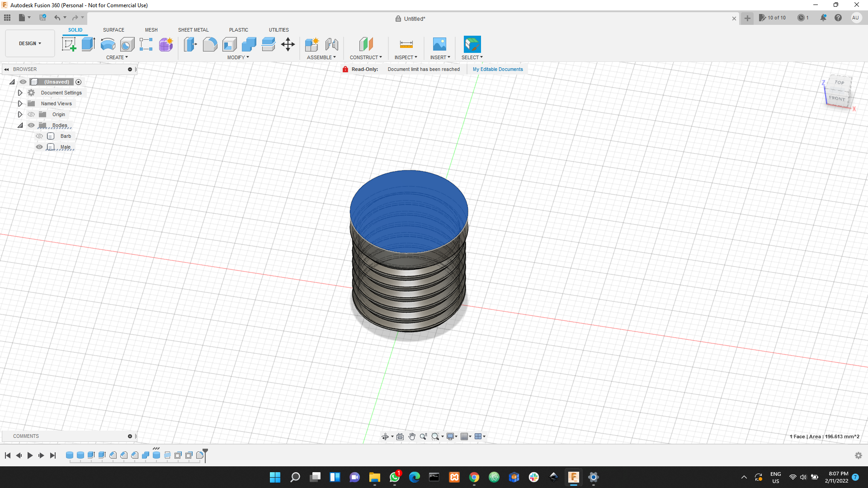Launch the Create Form tool
Viewport: 868px width, 488px height.
pos(166,44)
